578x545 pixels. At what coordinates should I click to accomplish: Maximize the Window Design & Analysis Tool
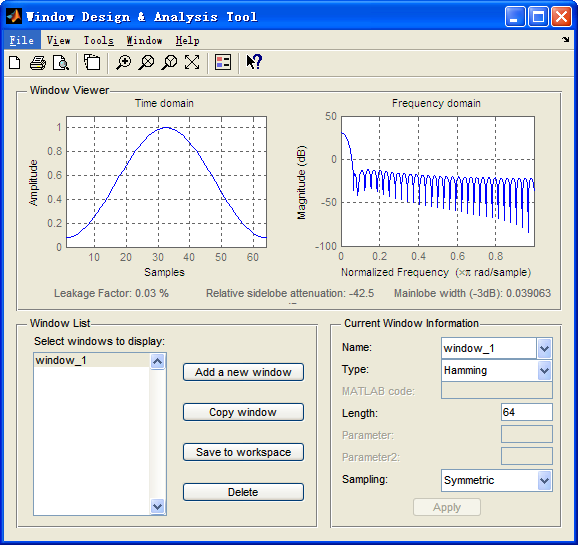(x=538, y=17)
